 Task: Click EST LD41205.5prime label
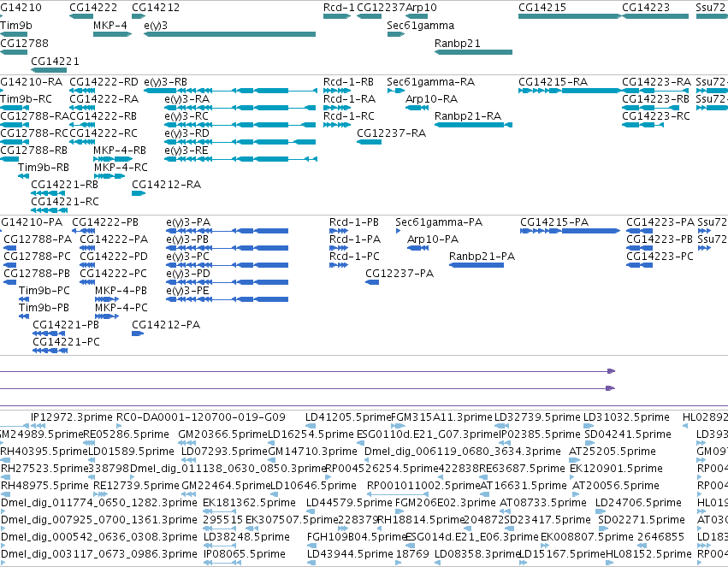[348, 417]
